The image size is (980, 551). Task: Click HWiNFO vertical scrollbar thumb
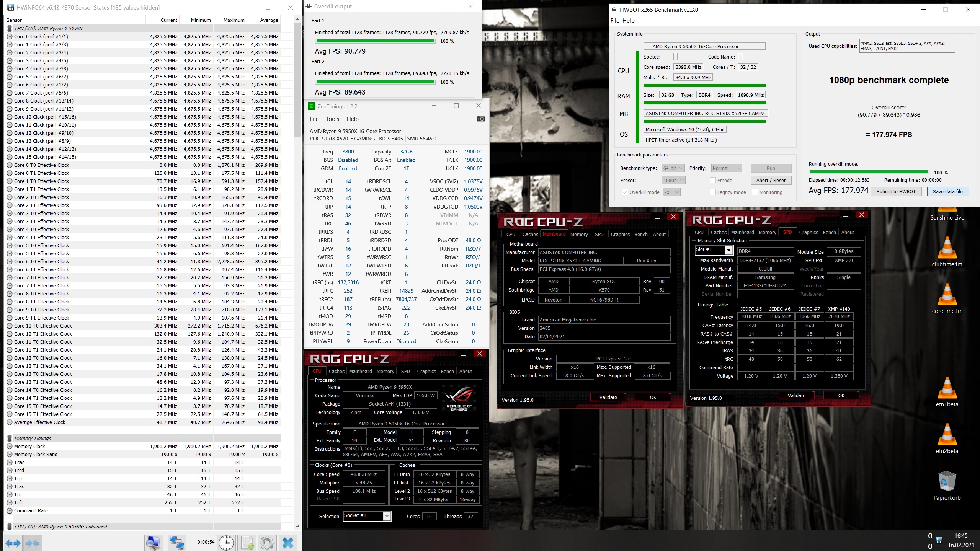pos(297,80)
